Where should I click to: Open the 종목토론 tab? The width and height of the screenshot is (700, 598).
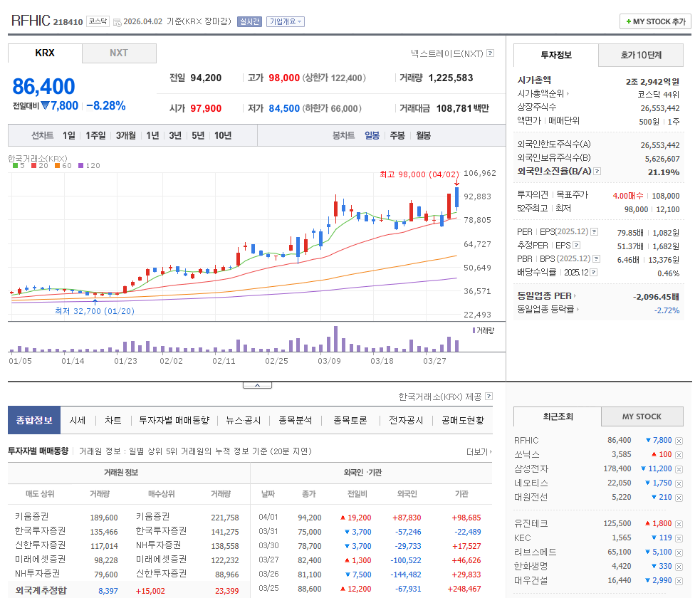(x=350, y=421)
